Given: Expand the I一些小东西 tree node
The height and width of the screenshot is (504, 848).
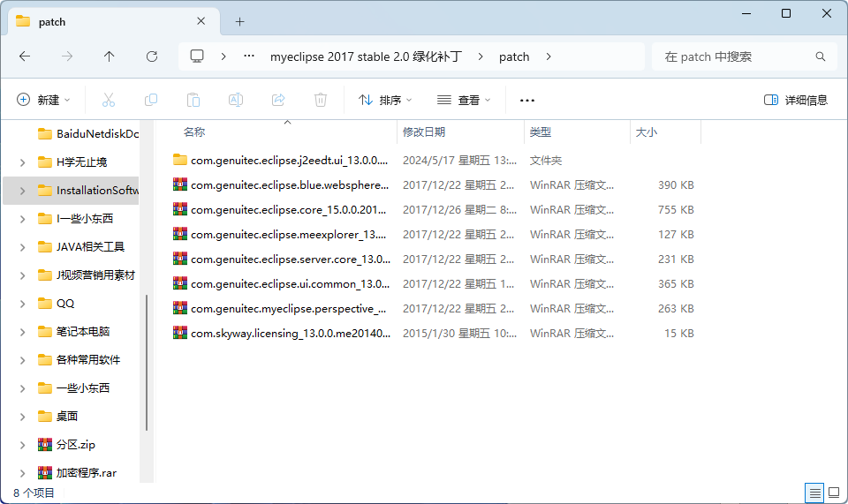Looking at the screenshot, I should coord(23,219).
